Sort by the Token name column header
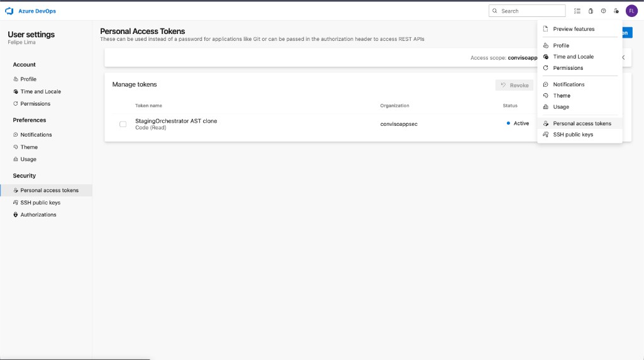Image resolution: width=644 pixels, height=360 pixels. (148, 106)
